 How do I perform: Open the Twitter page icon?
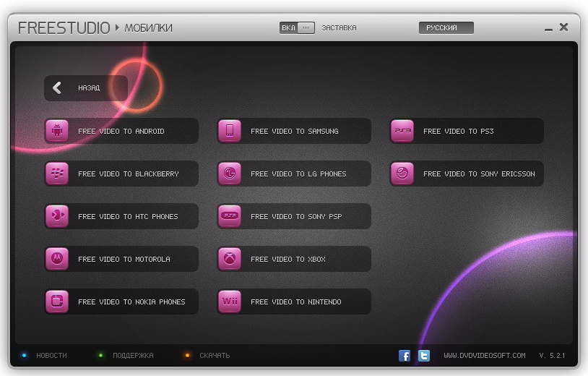click(x=424, y=355)
